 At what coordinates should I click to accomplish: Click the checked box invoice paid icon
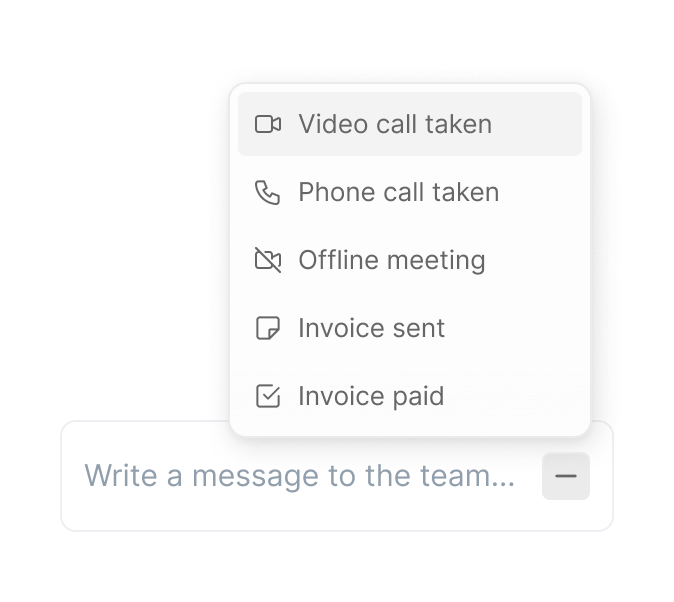268,396
